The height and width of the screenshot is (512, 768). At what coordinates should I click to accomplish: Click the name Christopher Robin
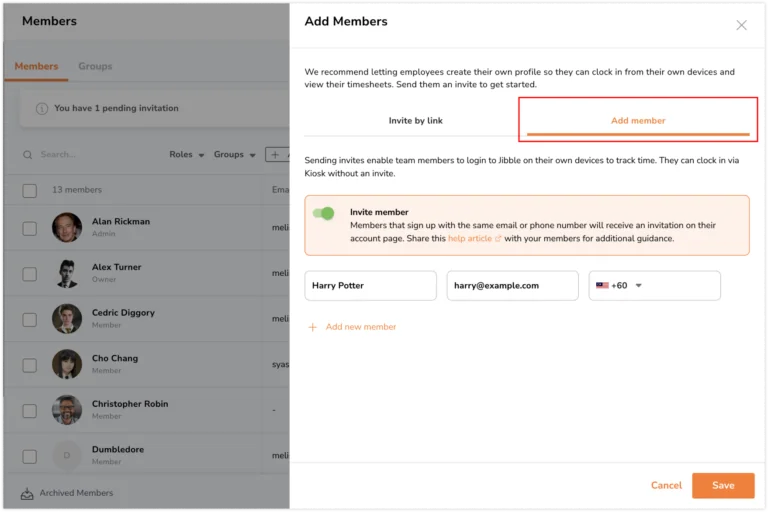coord(130,404)
